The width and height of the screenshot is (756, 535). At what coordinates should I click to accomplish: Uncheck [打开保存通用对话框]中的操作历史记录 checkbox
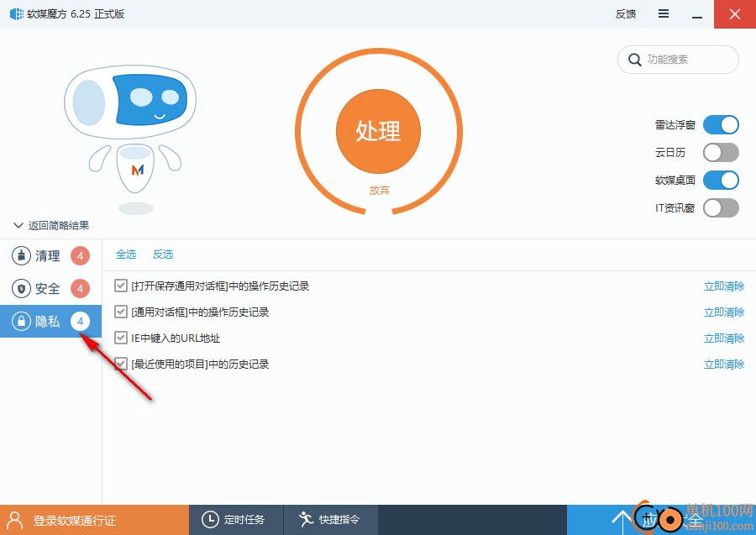coord(120,286)
